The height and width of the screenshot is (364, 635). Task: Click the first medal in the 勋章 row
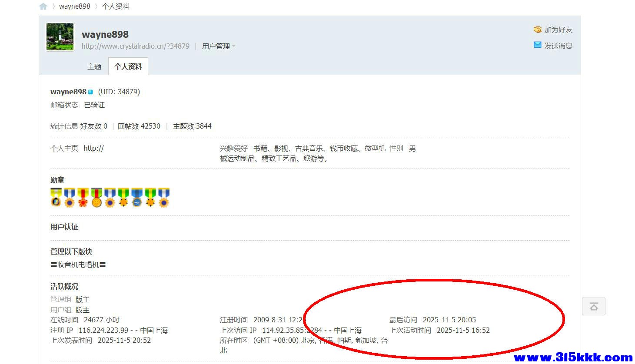tap(56, 198)
